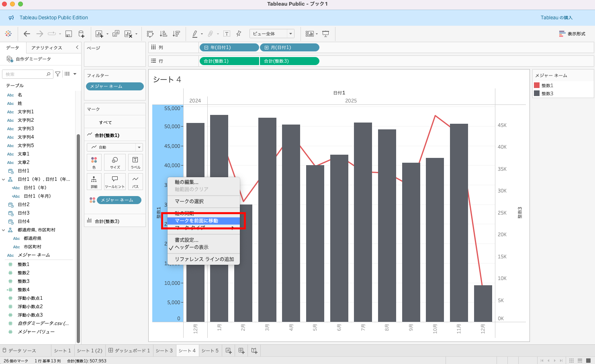The image size is (595, 364).
Task: Switch to the Analytics tab
Action: (x=47, y=48)
